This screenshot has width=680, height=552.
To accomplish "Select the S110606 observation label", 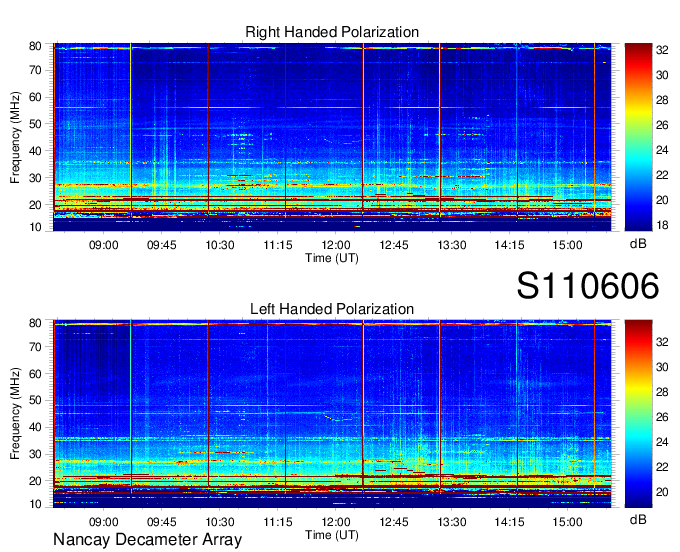I will [x=588, y=286].
